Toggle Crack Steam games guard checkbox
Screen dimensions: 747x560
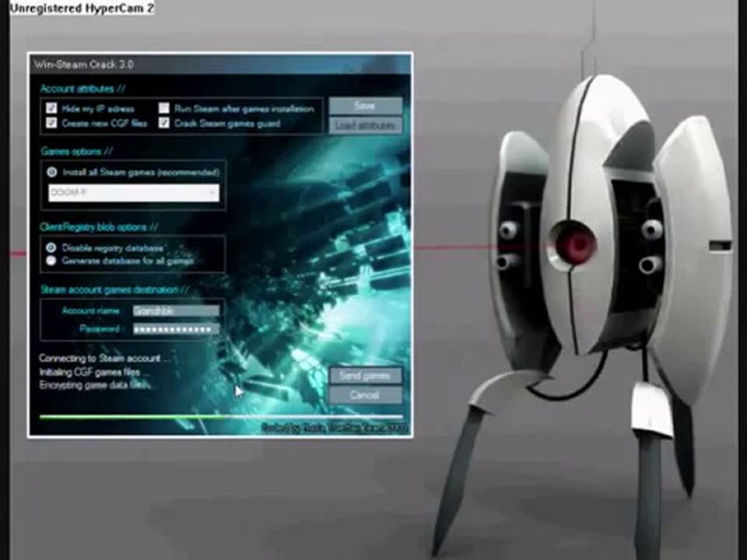[x=164, y=123]
